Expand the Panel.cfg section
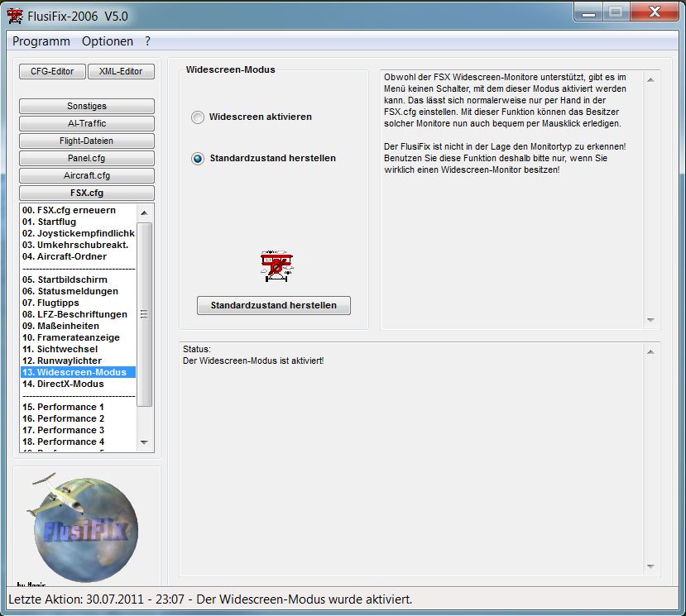This screenshot has height=616, width=686. (87, 158)
